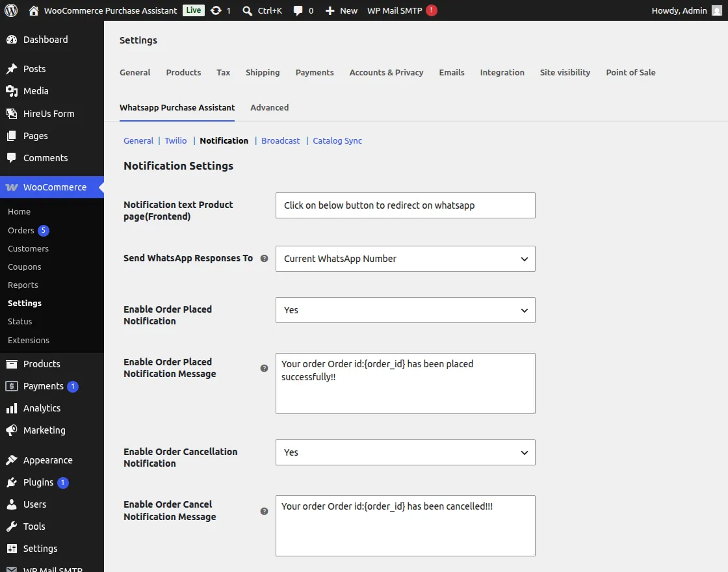
Task: Focus the Notification text Product page field
Action: coord(406,205)
